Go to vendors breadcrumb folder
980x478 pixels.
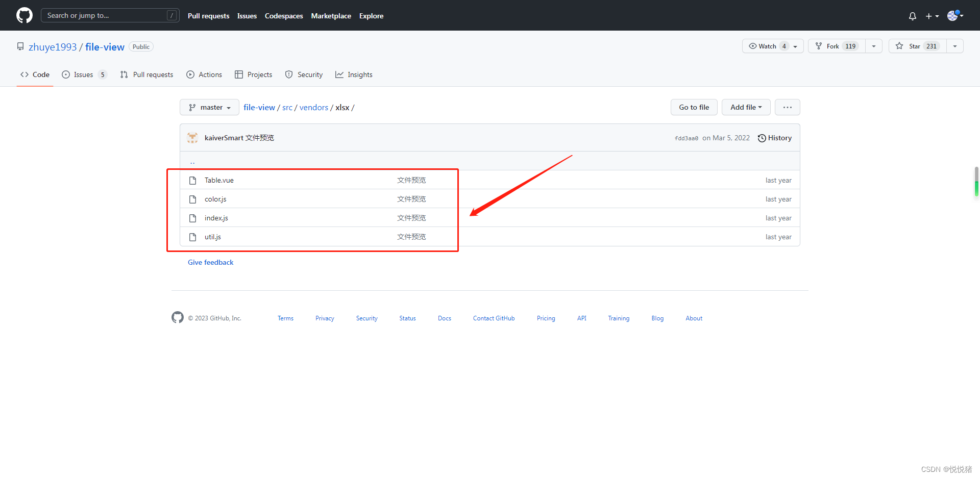pos(314,107)
